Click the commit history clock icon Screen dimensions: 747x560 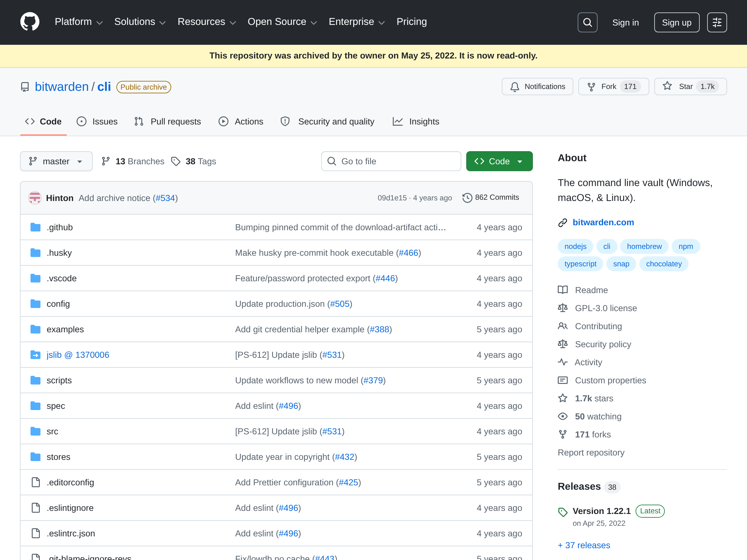pos(467,198)
